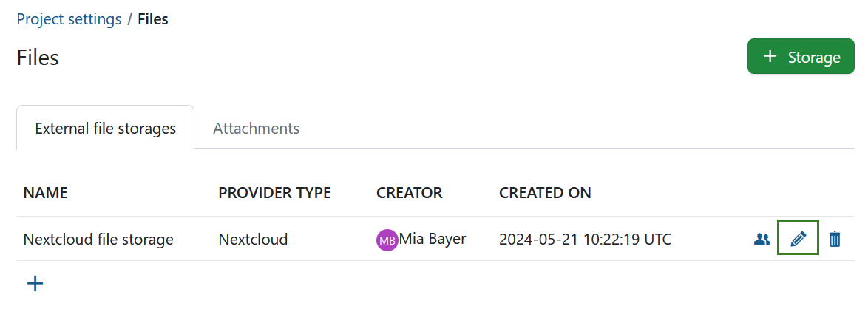Delete the Nextcloud file storage
The width and height of the screenshot is (868, 309).
click(x=835, y=240)
